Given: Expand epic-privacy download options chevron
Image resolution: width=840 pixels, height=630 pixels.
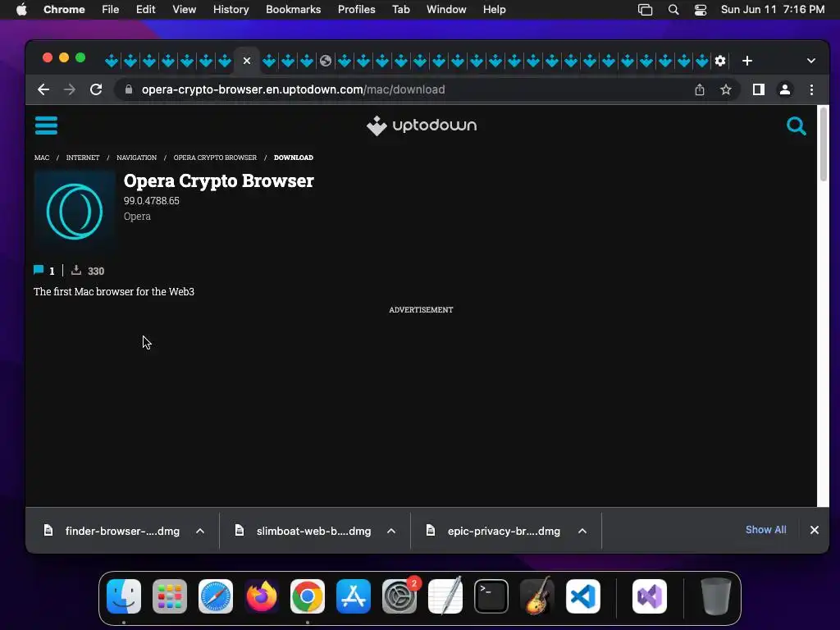Looking at the screenshot, I should pos(582,531).
